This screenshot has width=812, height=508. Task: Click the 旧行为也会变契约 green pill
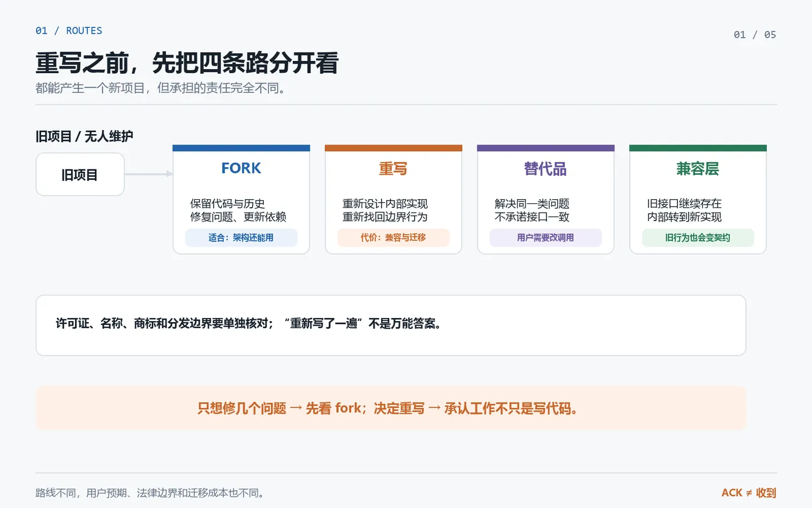pyautogui.click(x=698, y=237)
